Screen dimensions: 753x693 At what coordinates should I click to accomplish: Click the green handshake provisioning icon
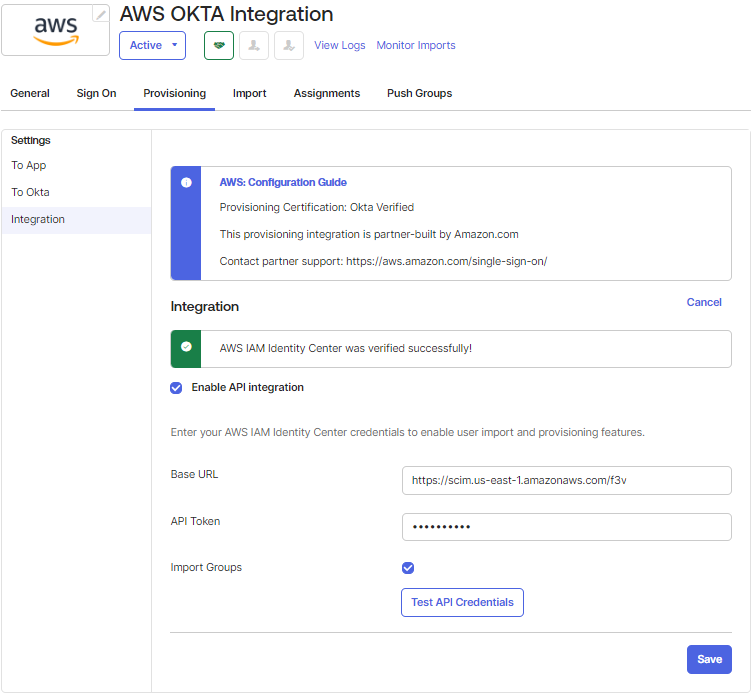(219, 46)
